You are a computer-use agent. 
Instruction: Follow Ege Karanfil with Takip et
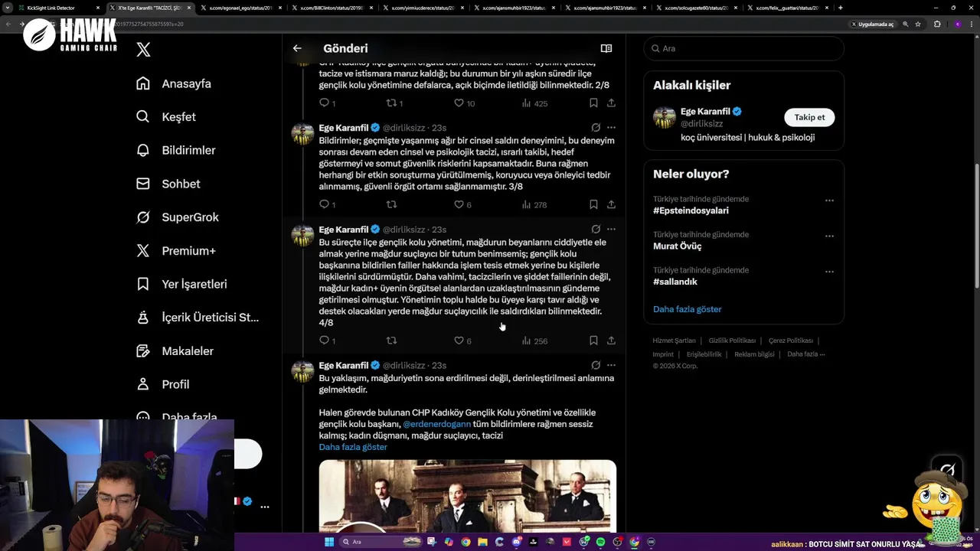click(x=809, y=117)
